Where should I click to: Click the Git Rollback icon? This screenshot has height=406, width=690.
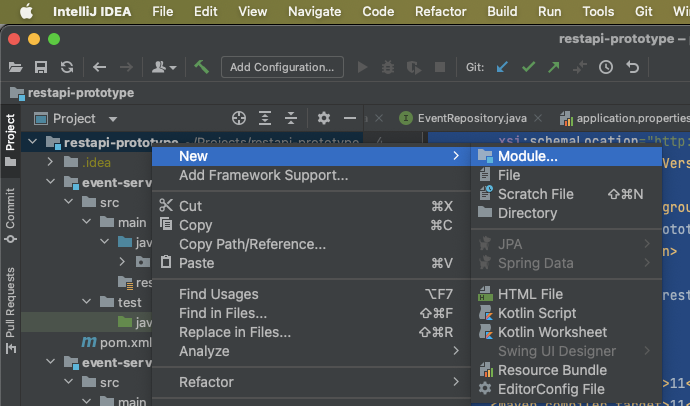(x=632, y=67)
